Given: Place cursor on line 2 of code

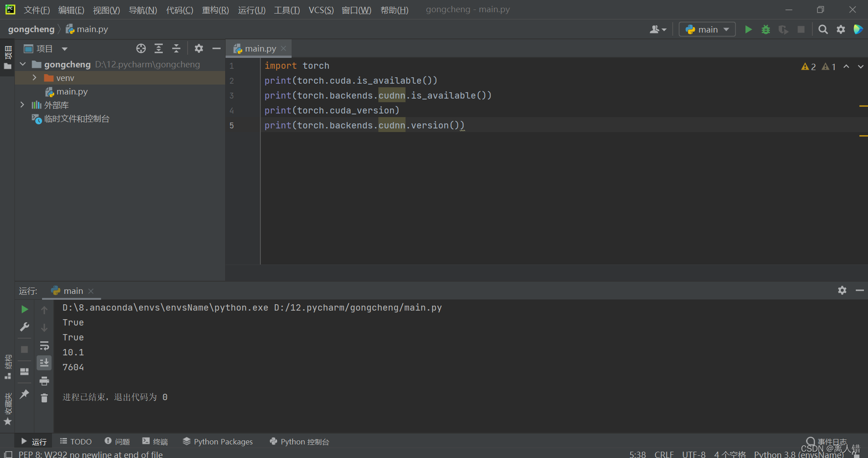Looking at the screenshot, I should pos(351,80).
